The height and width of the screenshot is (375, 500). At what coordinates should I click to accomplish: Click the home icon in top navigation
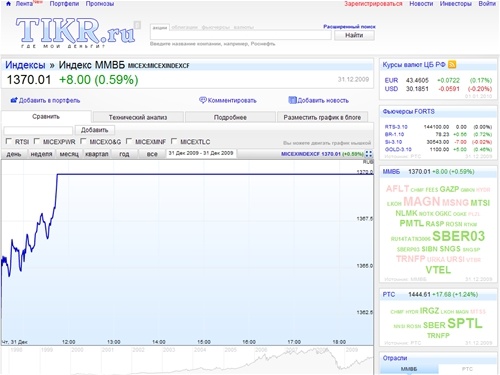[x=9, y=4]
